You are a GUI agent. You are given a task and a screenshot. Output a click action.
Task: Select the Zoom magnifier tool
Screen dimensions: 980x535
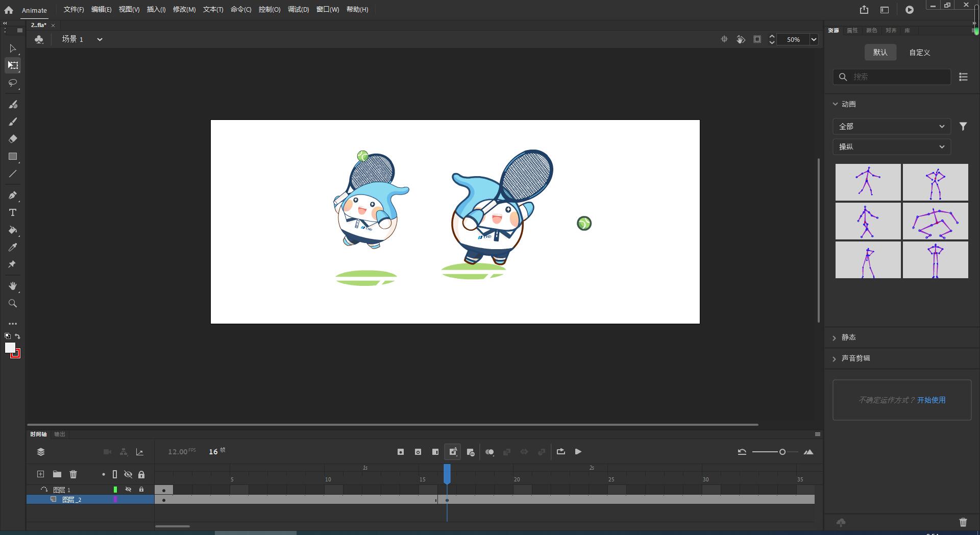tap(13, 303)
